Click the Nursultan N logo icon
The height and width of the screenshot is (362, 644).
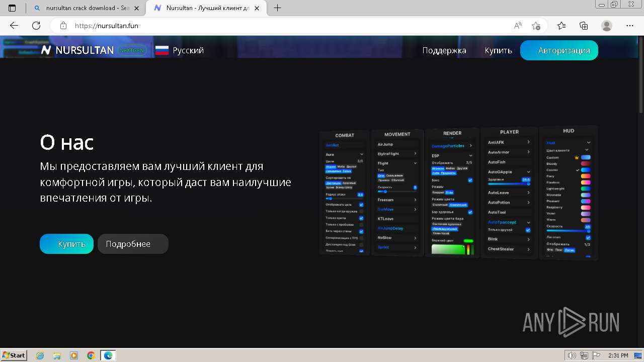[x=46, y=50]
